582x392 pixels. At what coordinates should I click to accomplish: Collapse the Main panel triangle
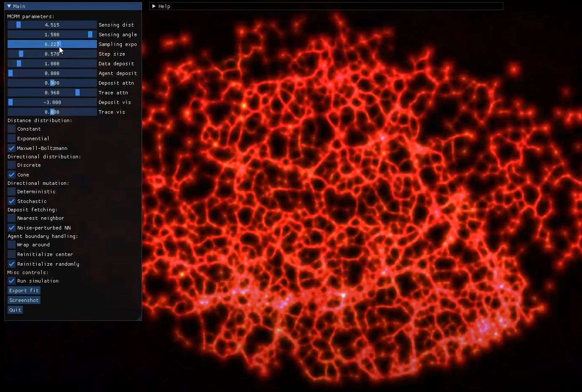[x=9, y=6]
